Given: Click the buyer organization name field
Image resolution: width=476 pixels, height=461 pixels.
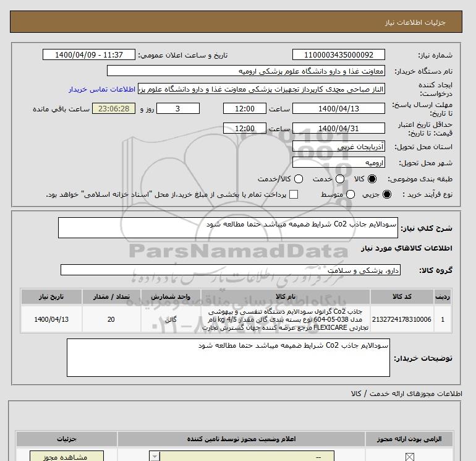Looking at the screenshot, I should 246,71.
